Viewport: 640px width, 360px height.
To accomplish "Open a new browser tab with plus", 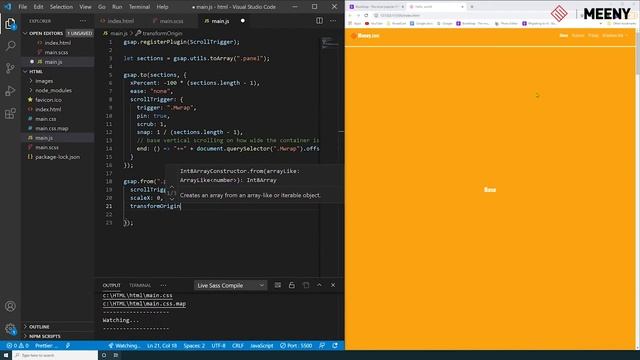I will click(x=472, y=7).
